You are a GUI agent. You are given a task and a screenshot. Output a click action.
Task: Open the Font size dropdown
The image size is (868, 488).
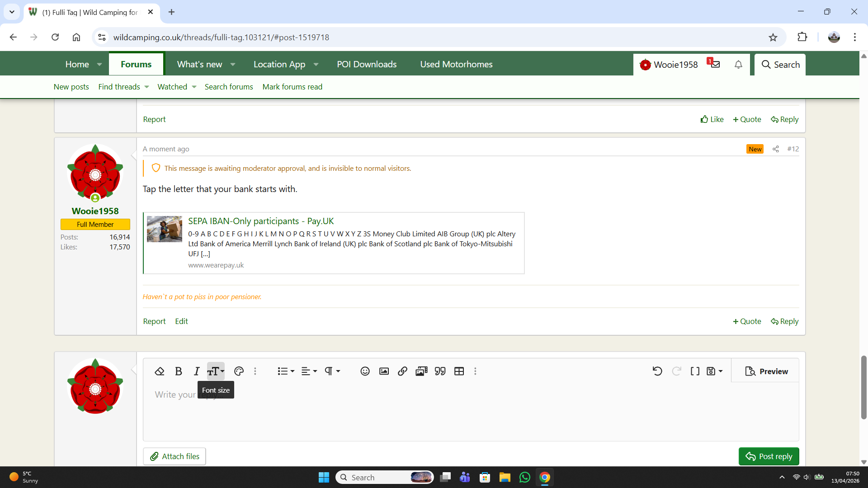coord(216,371)
